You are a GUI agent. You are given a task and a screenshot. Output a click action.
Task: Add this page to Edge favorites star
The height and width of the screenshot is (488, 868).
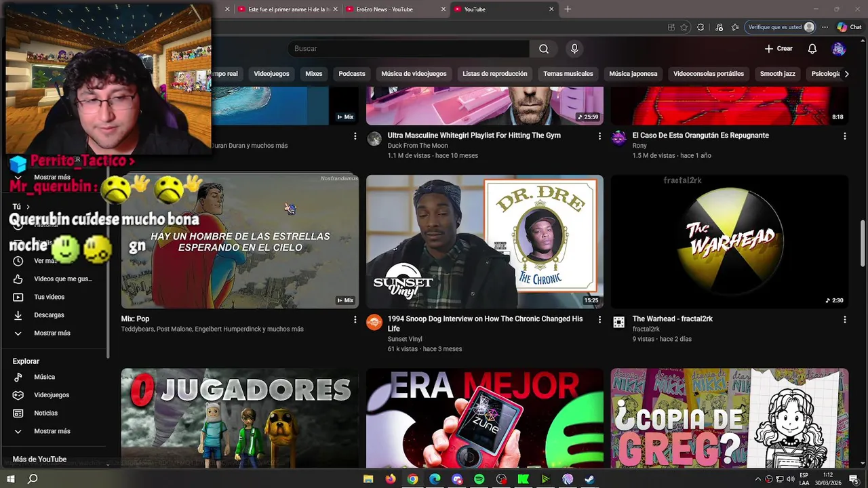coord(684,27)
